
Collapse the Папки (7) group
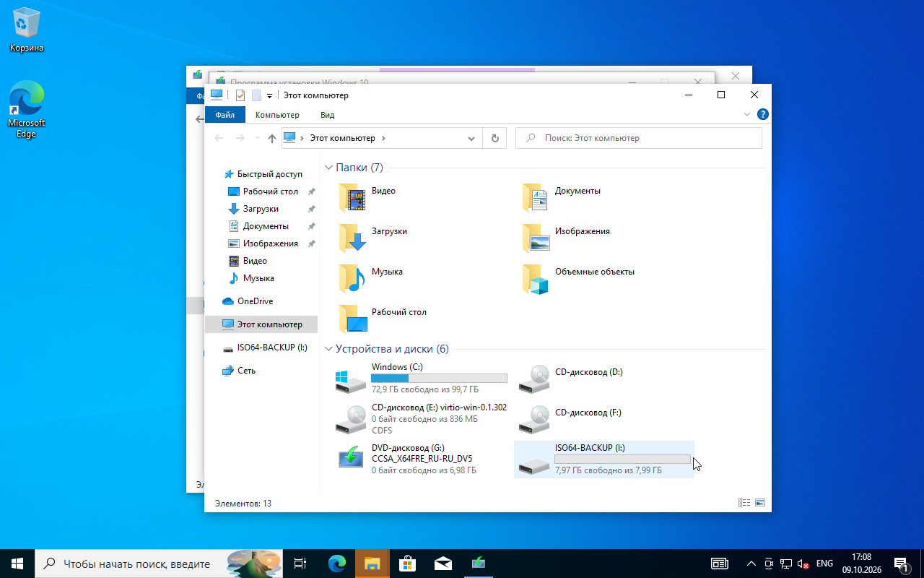328,168
